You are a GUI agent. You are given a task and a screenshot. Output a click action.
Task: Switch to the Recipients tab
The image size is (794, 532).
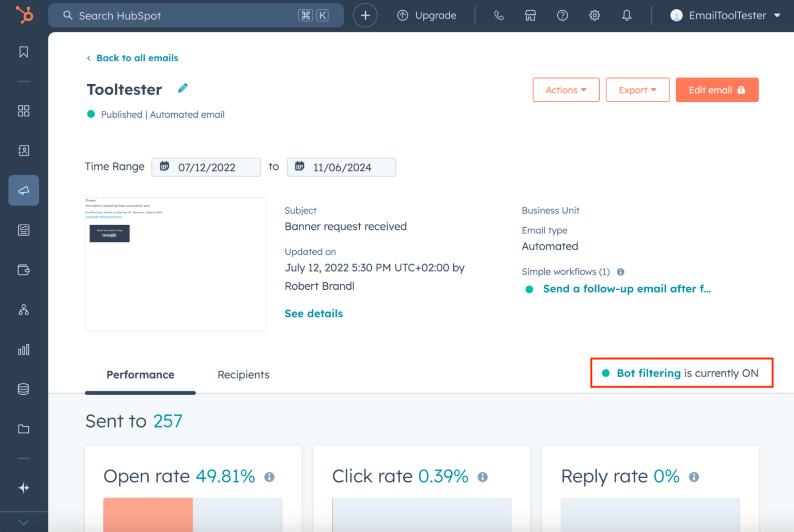tap(243, 374)
